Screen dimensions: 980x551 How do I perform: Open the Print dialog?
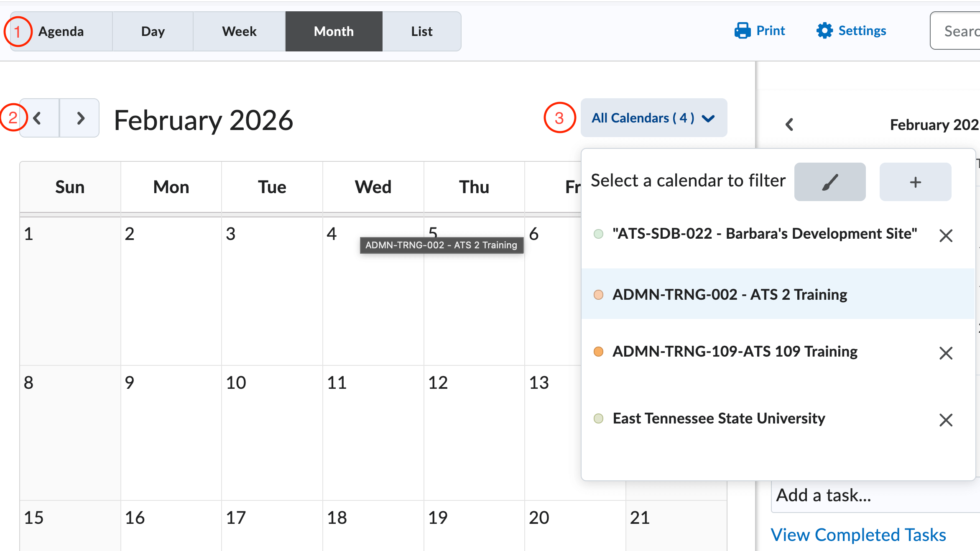tap(760, 31)
